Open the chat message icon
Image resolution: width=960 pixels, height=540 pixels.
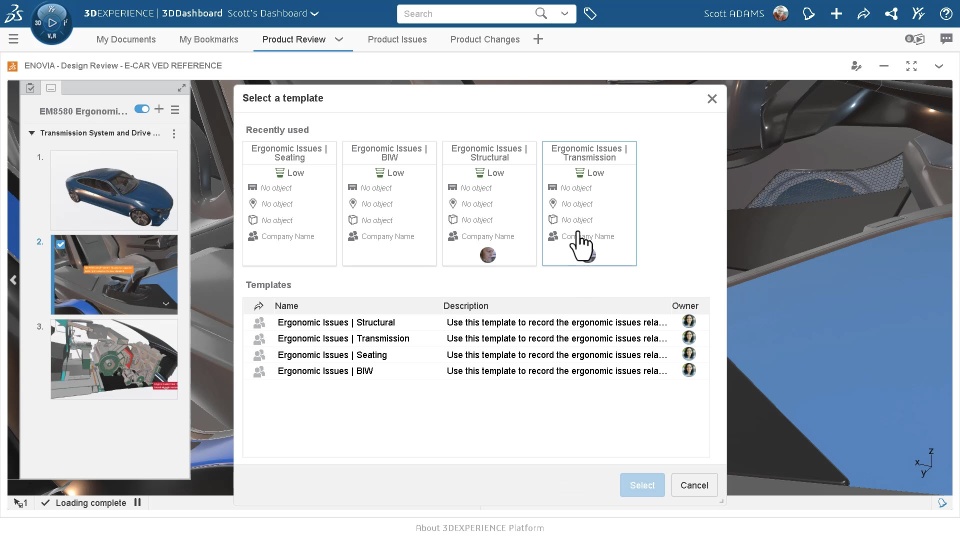pos(946,39)
